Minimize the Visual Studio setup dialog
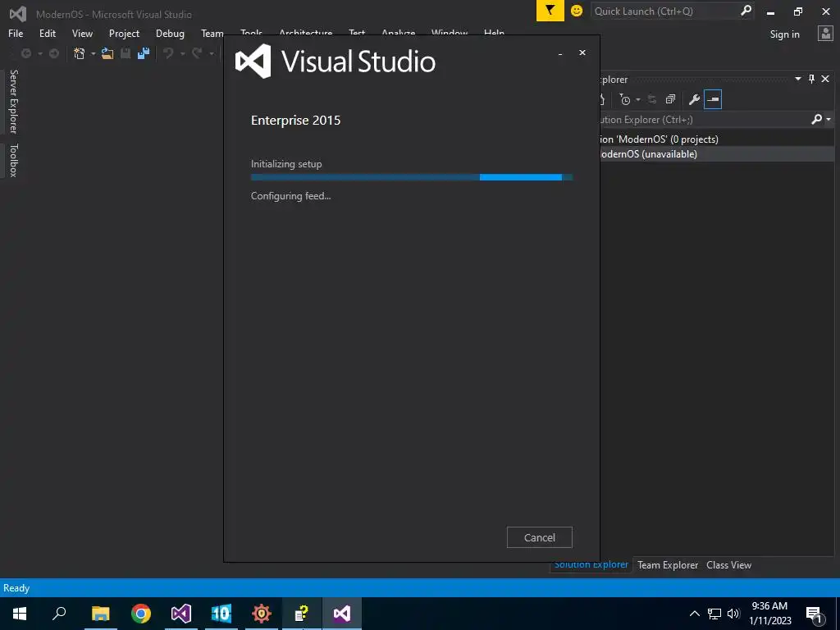Image resolution: width=840 pixels, height=630 pixels. (559, 53)
